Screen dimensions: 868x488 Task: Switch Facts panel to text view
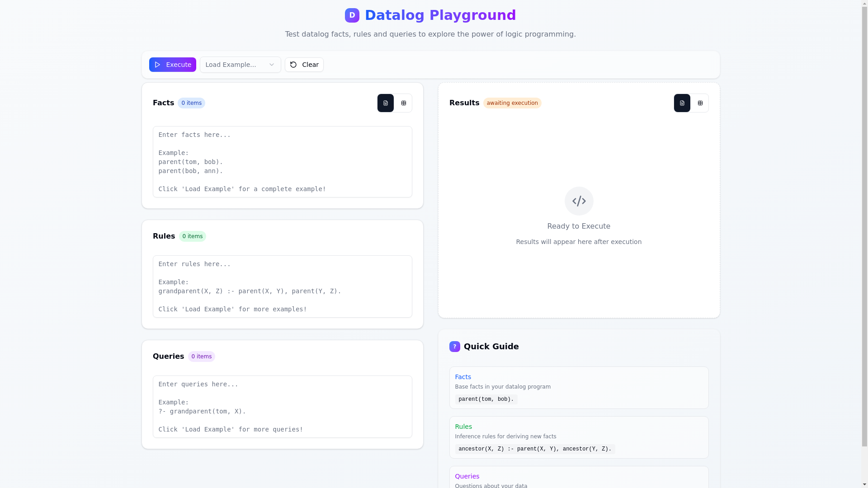tap(386, 103)
